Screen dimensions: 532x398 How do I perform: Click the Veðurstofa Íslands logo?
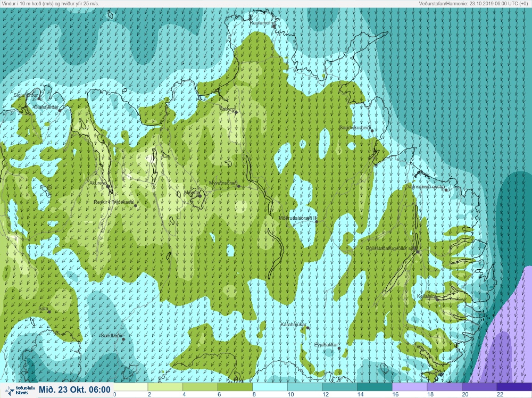(x=19, y=390)
